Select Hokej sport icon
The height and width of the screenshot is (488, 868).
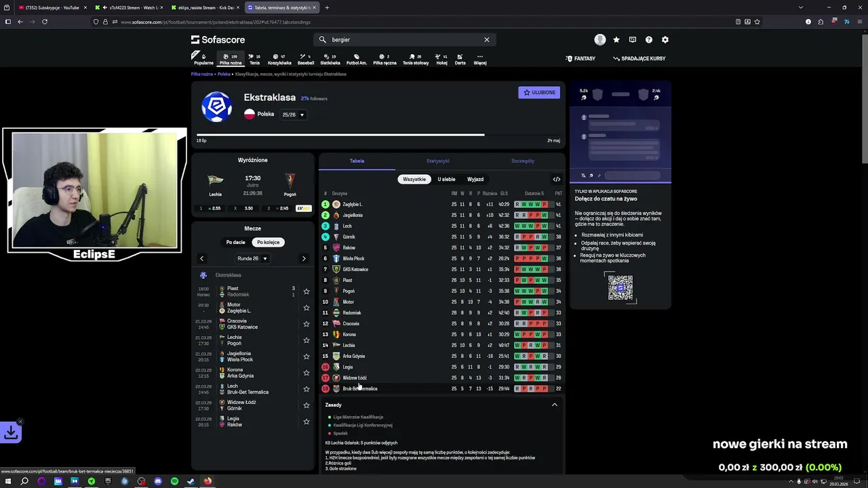441,59
